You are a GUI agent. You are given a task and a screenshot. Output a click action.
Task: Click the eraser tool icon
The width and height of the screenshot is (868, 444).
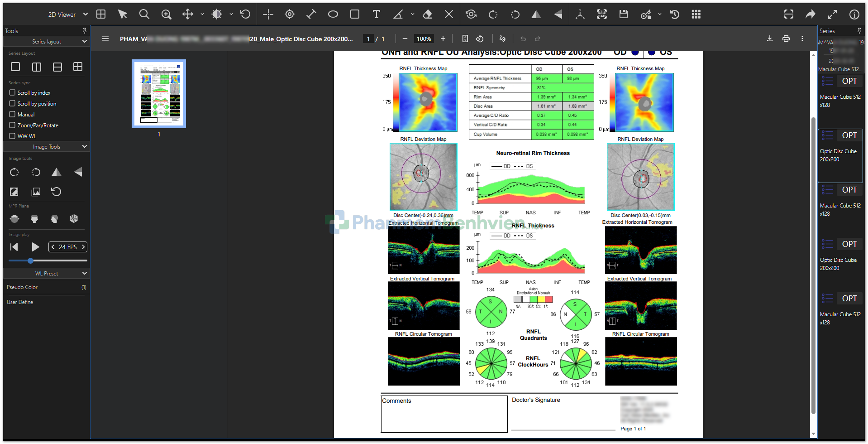pyautogui.click(x=427, y=14)
